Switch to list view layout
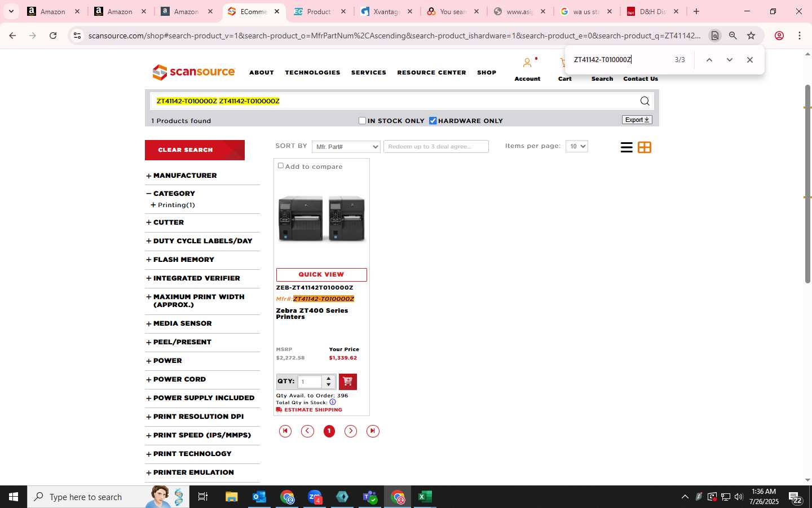 pyautogui.click(x=626, y=147)
